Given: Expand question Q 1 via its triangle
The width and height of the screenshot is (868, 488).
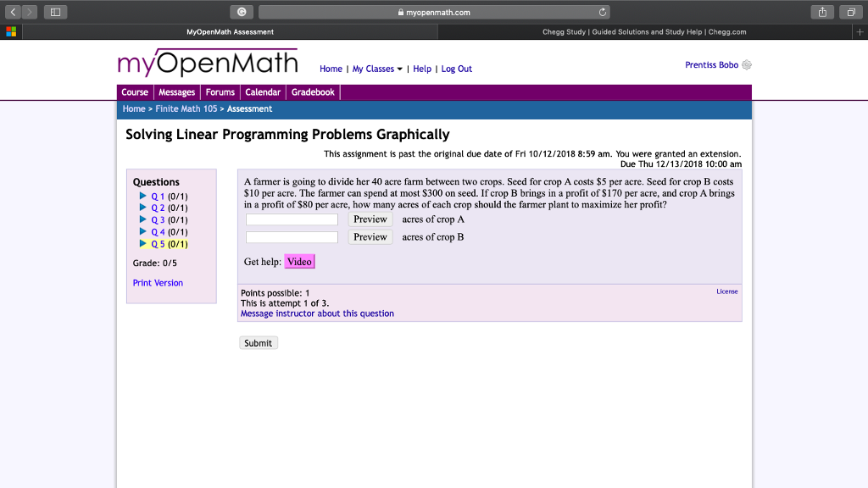Looking at the screenshot, I should point(143,196).
